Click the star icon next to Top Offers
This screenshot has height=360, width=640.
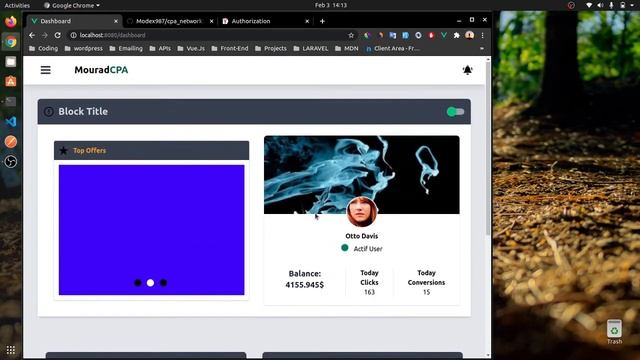coord(63,151)
